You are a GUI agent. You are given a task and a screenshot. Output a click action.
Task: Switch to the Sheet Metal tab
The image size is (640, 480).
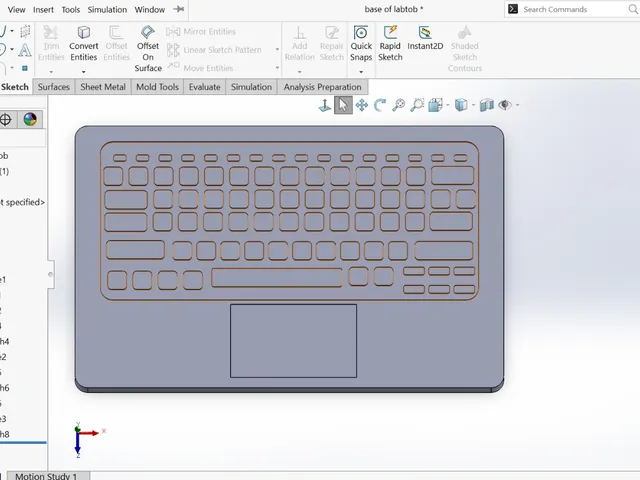pos(103,87)
